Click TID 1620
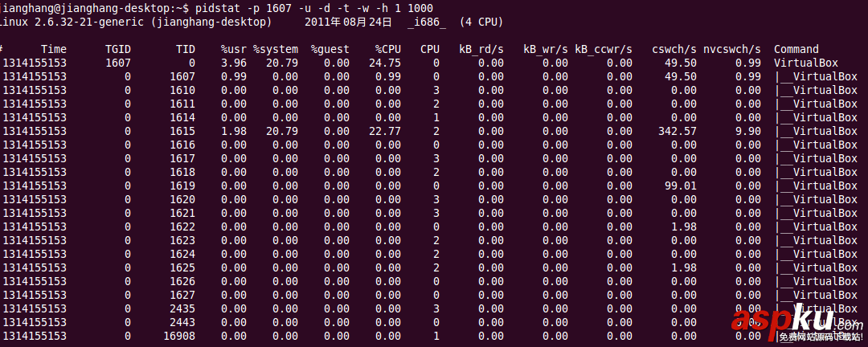The image size is (868, 347). [x=182, y=199]
